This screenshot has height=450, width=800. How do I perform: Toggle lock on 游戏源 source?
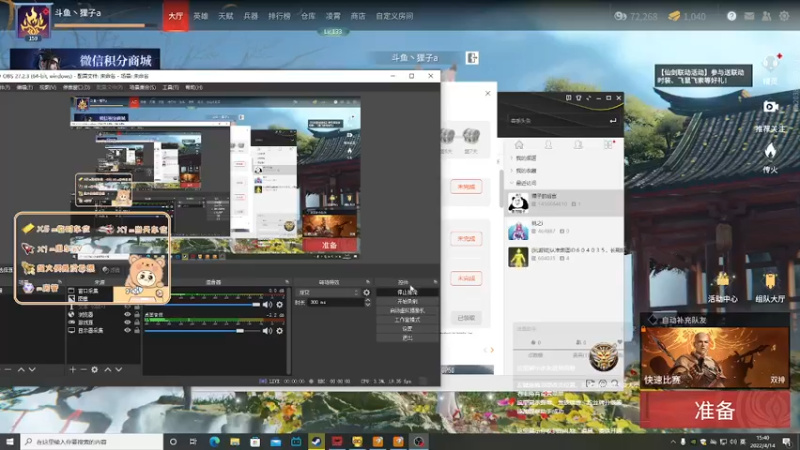point(137,322)
